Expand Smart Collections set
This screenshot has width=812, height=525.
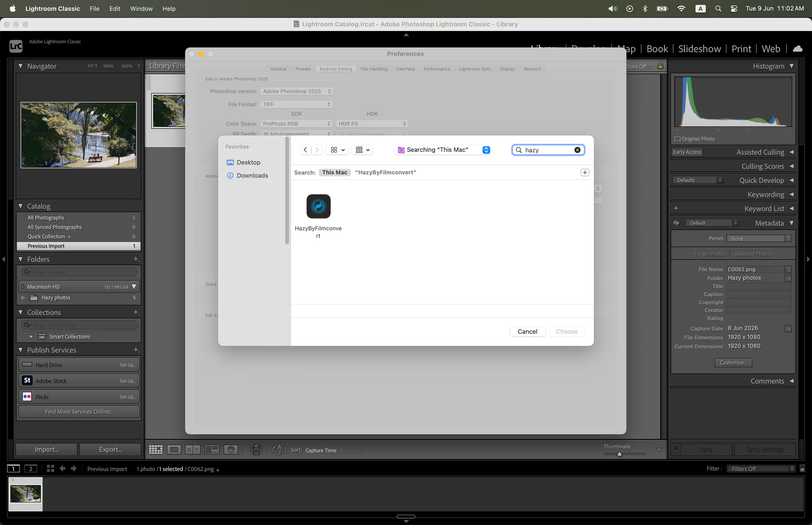point(31,337)
